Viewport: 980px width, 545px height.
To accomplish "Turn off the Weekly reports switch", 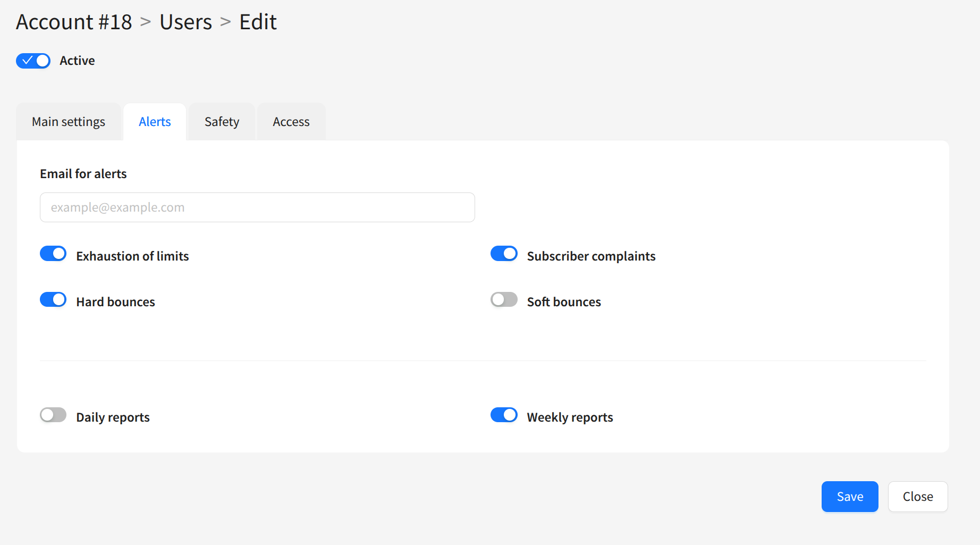I will point(504,415).
